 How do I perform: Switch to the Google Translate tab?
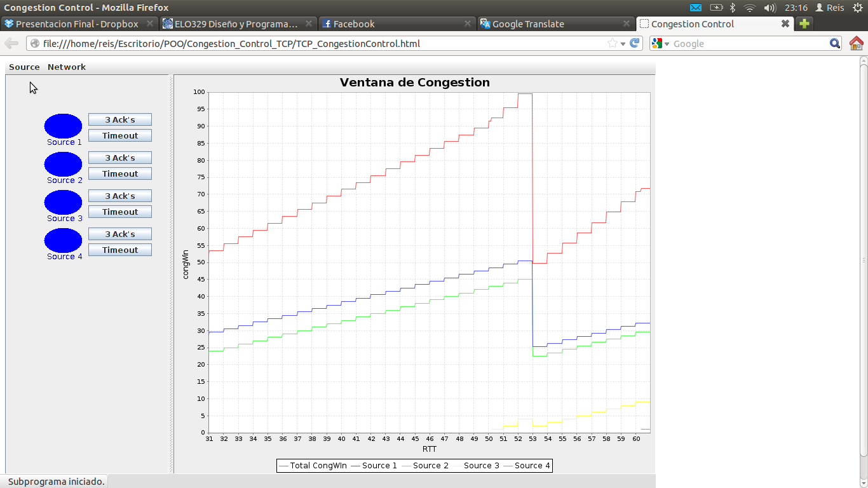[x=528, y=24]
